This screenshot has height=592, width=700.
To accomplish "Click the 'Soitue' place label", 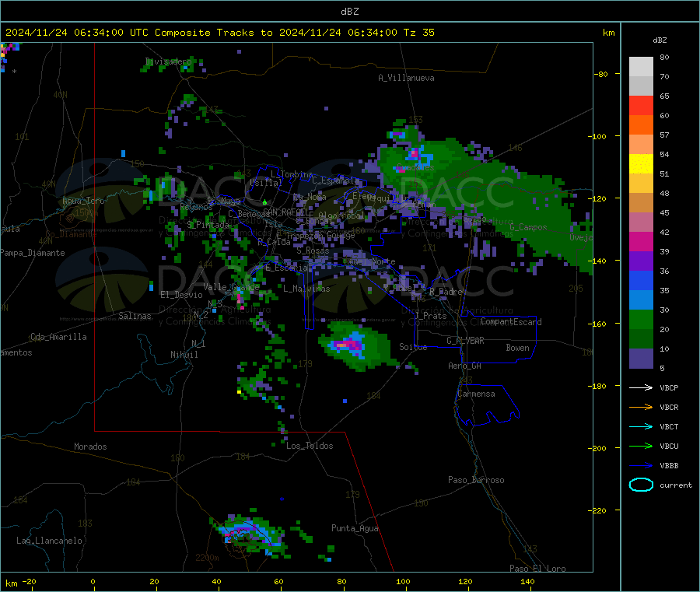I will (x=413, y=347).
